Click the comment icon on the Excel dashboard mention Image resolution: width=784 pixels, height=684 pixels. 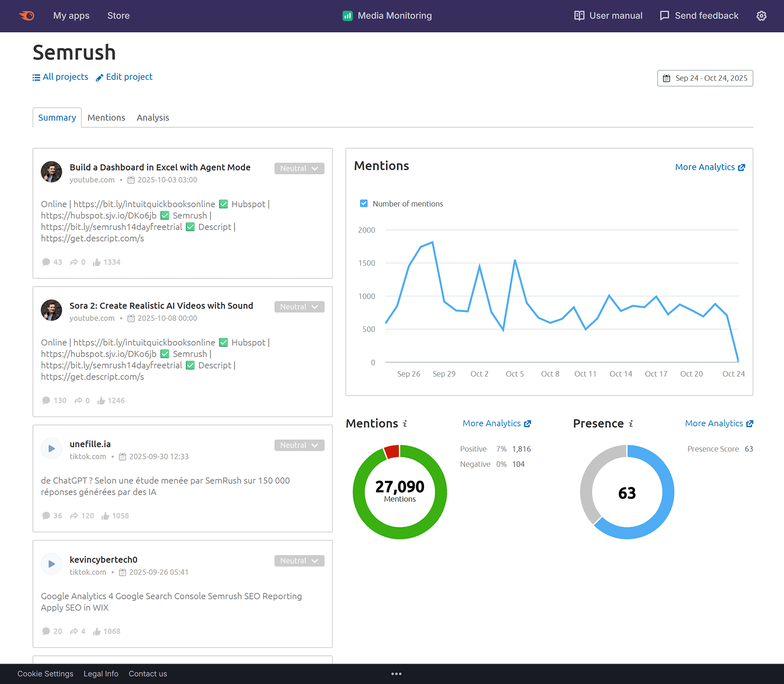coord(46,262)
